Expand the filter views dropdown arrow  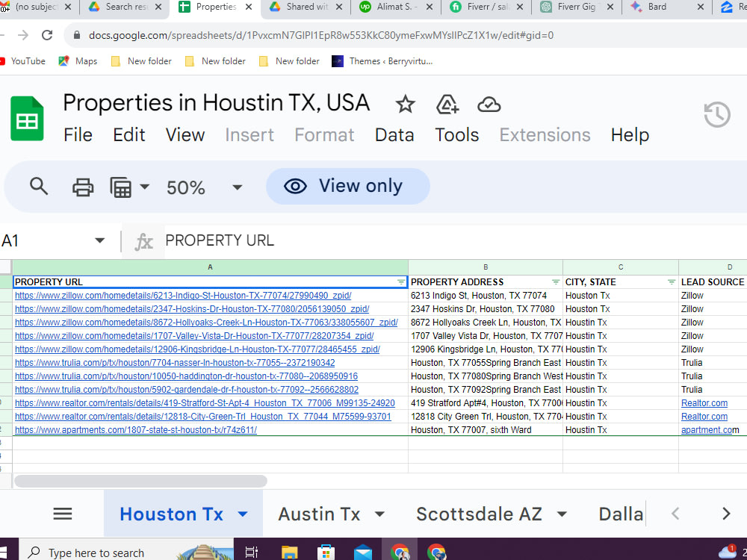(x=144, y=187)
